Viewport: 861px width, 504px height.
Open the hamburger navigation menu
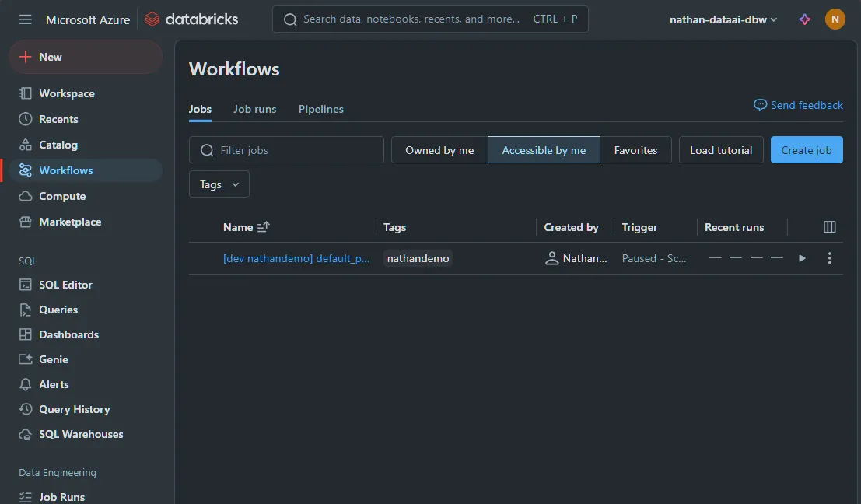click(x=26, y=19)
